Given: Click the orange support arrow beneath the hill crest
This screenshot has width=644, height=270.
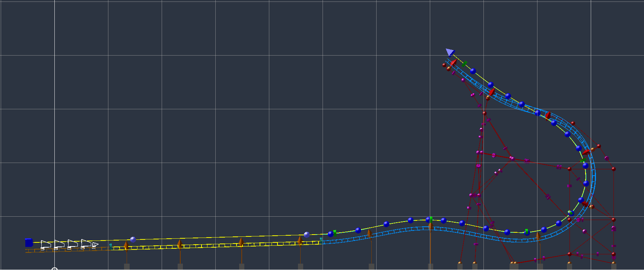Looking at the screenshot, I should coord(430,226).
